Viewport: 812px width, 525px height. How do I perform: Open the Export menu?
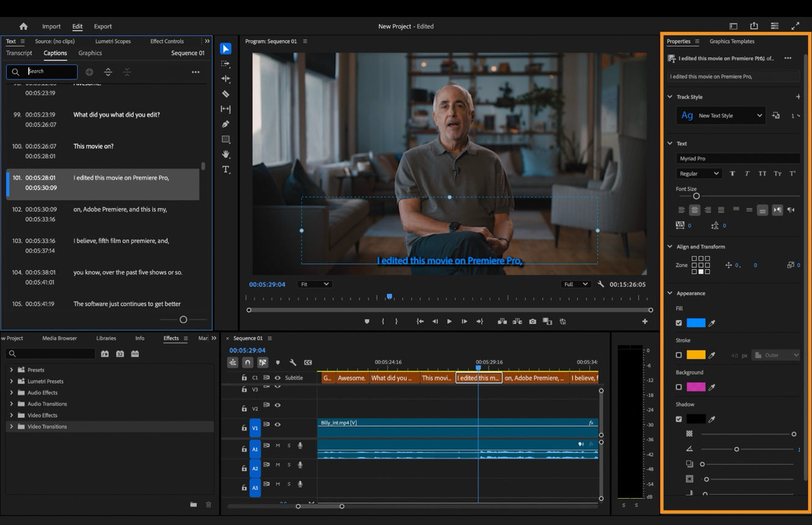pos(103,26)
